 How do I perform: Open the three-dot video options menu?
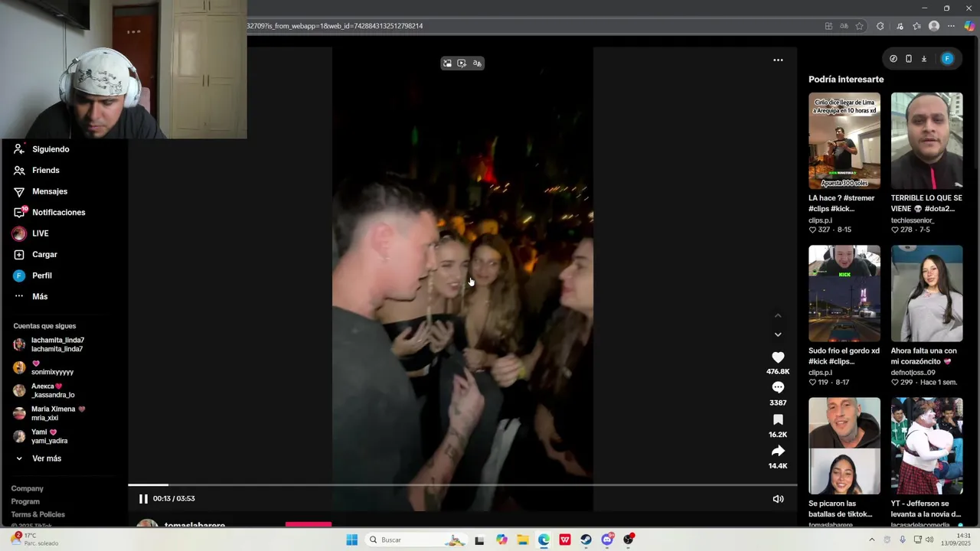(778, 60)
